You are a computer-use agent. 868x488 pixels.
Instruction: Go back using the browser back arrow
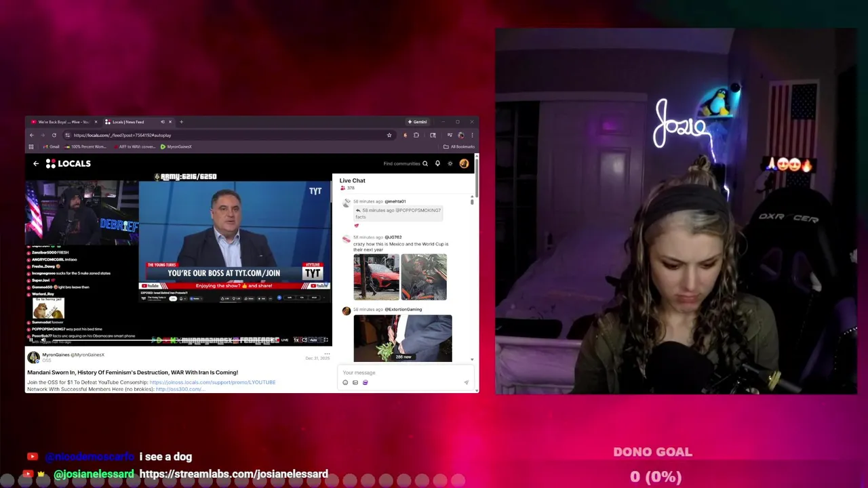[x=31, y=135]
